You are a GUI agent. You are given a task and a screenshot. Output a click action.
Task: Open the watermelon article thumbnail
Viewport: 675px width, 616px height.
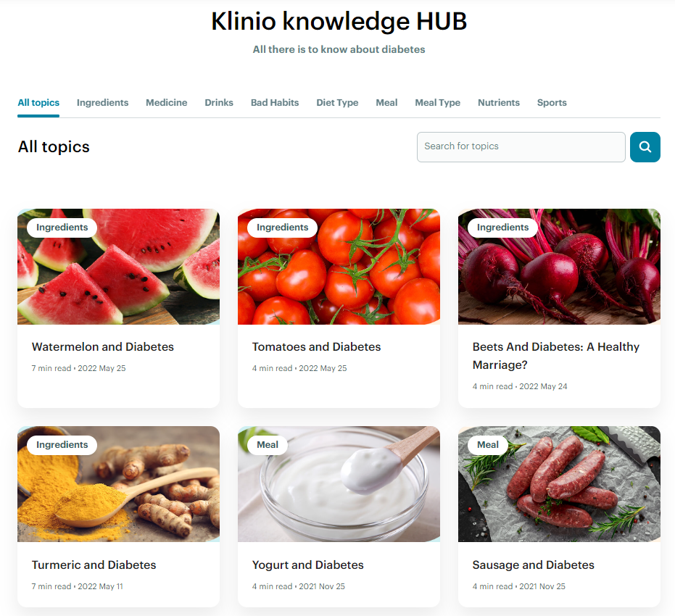tap(118, 267)
